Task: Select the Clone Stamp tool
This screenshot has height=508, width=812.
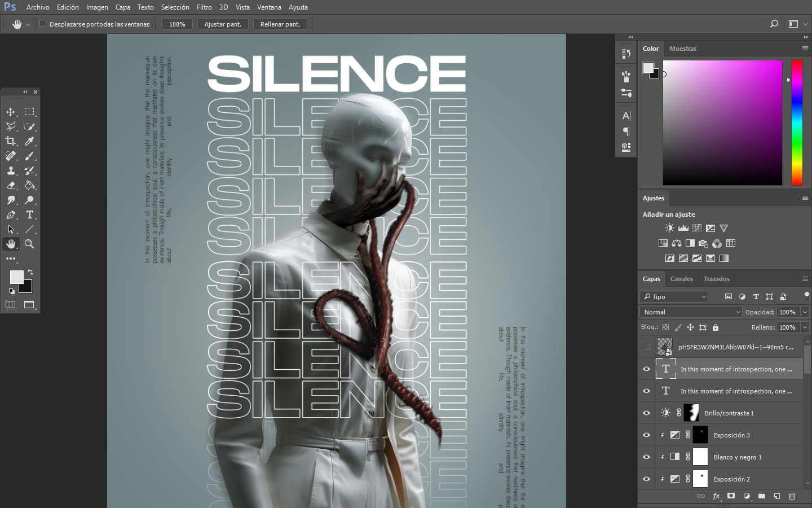Action: pyautogui.click(x=11, y=170)
